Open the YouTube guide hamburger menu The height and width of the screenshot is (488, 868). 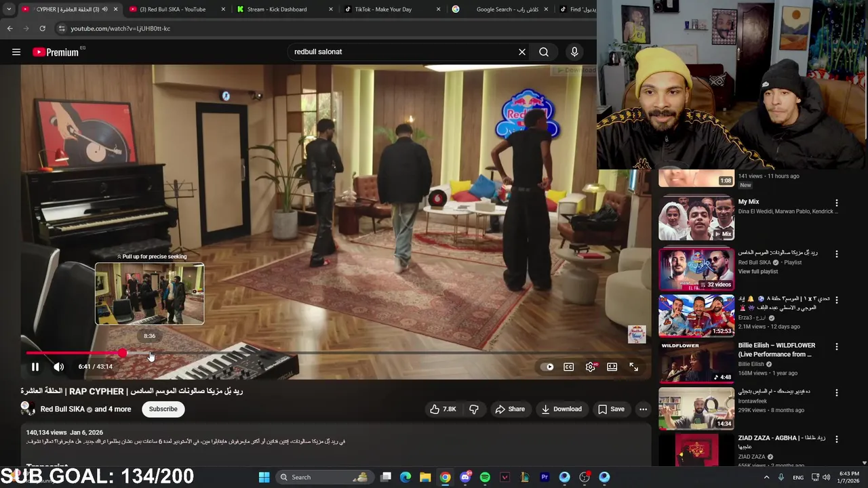coord(16,52)
